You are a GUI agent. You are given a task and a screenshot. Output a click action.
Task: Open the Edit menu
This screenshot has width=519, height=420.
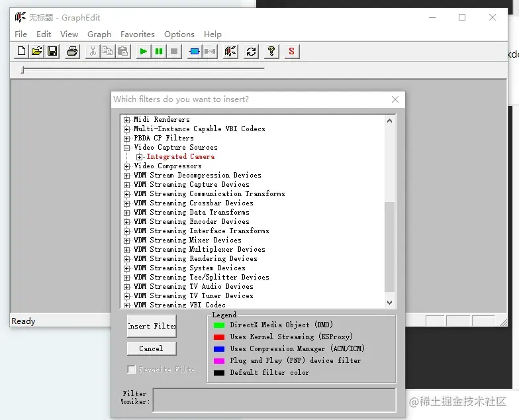(x=44, y=34)
